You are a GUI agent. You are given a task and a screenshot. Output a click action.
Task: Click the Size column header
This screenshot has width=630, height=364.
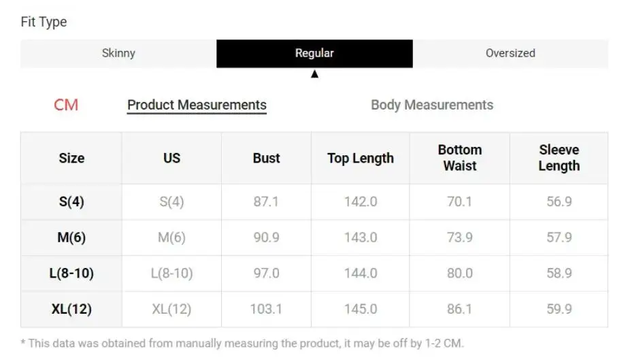pos(71,159)
